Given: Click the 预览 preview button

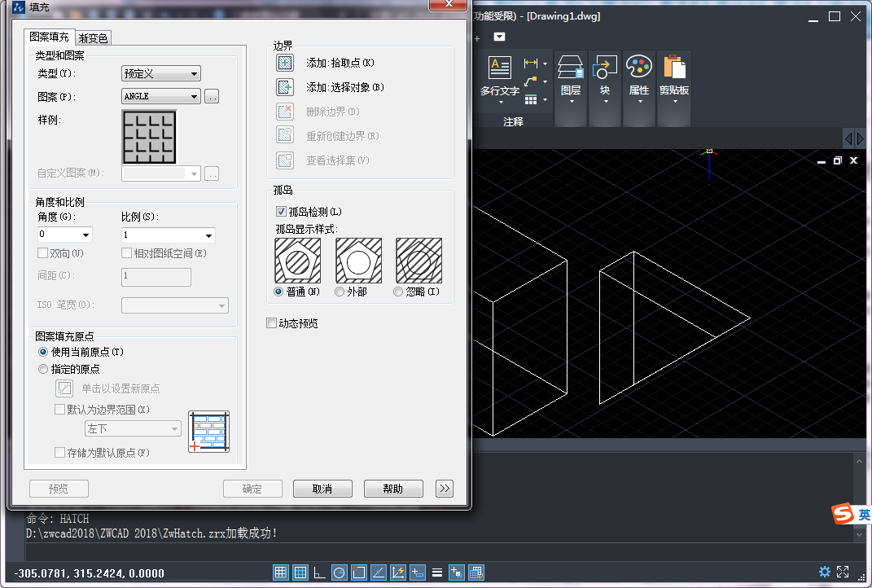Looking at the screenshot, I should click(58, 488).
